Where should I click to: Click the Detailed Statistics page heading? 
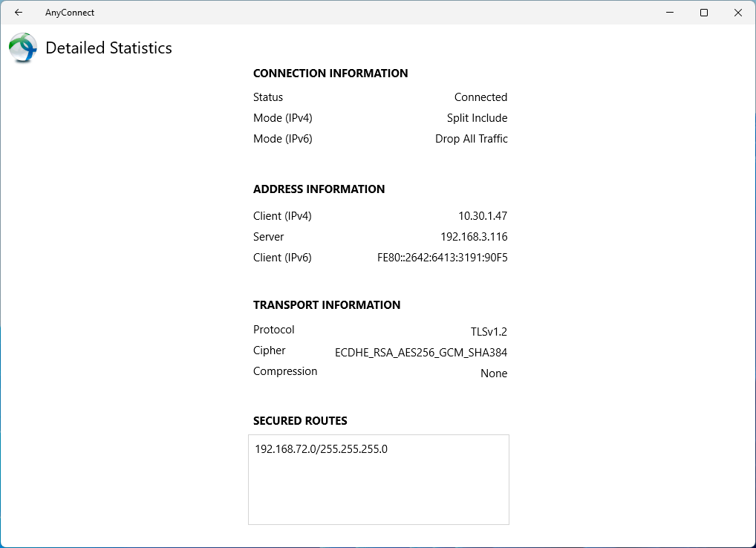coord(108,48)
